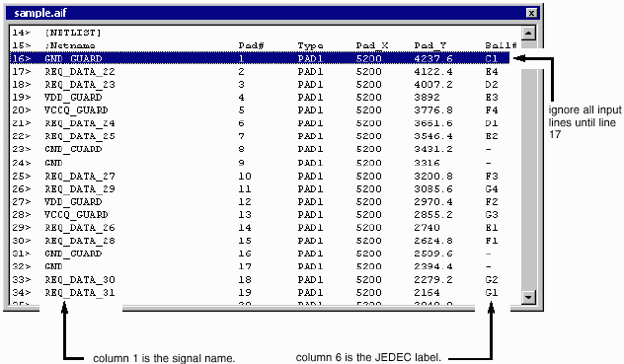
Task: Click ball label E3
Action: tap(492, 97)
